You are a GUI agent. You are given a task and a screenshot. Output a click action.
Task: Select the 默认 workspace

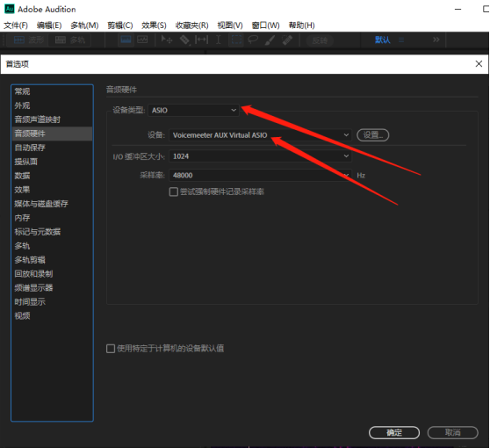point(383,40)
